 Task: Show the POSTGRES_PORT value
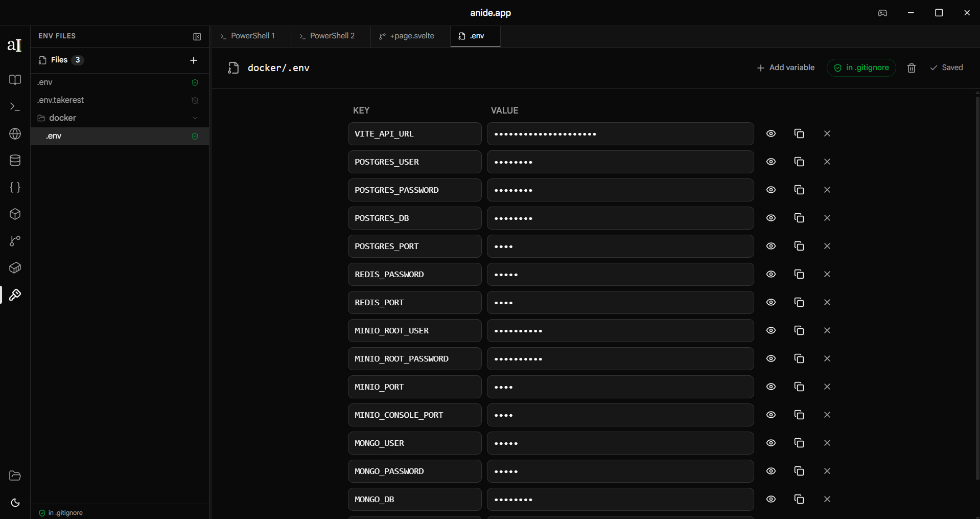(x=771, y=246)
